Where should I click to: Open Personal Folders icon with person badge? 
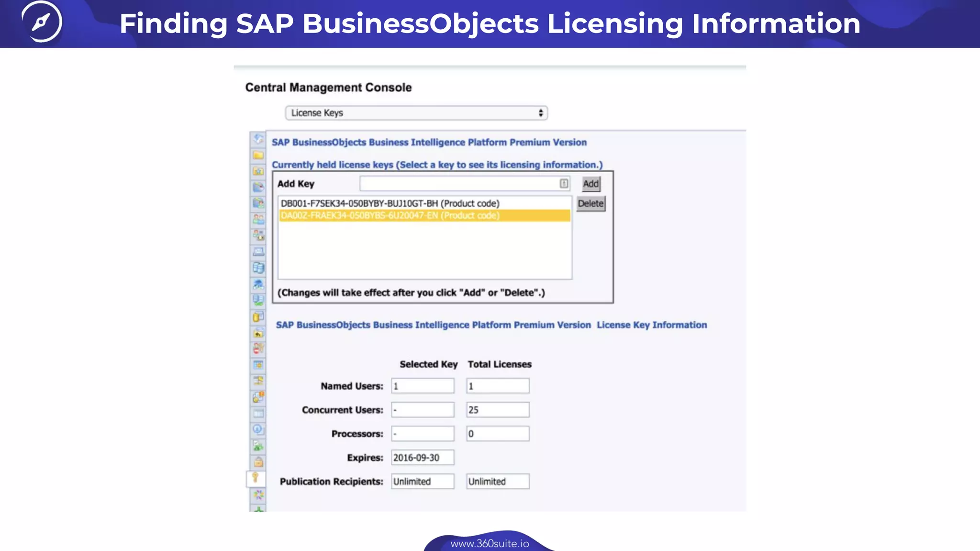pyautogui.click(x=258, y=171)
